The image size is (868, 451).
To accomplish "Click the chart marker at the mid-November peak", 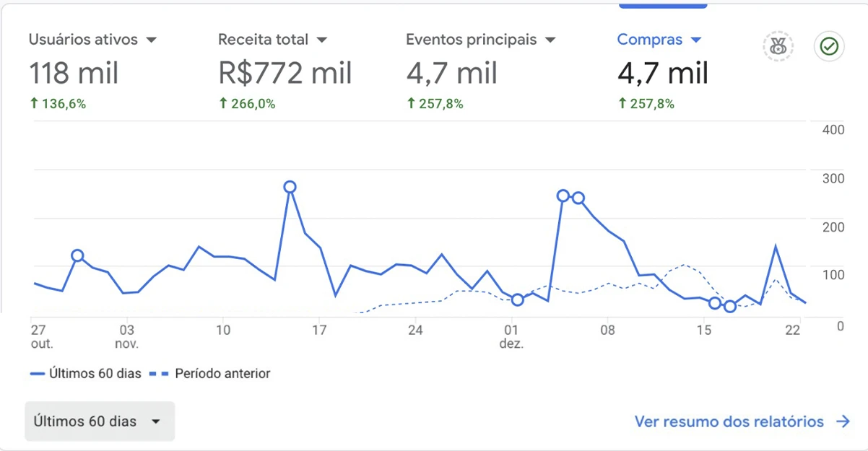I will click(x=290, y=187).
